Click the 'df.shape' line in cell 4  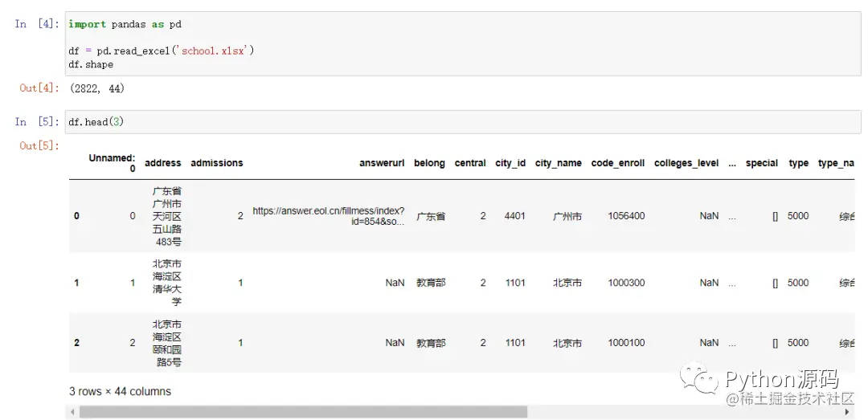[91, 64]
